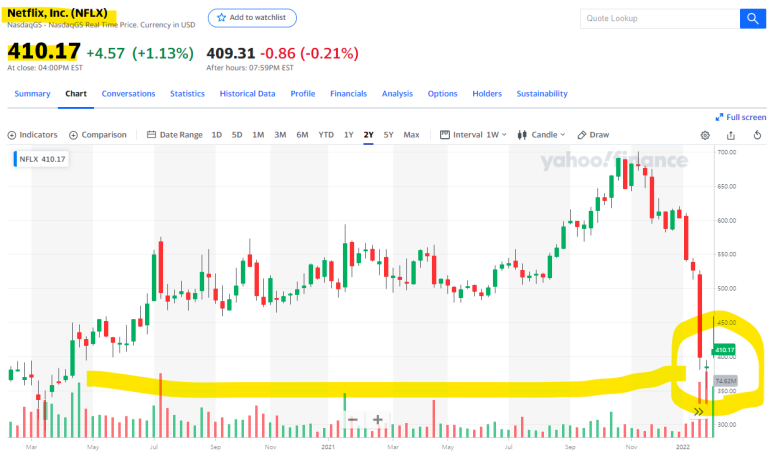Click the star on Add to watchlist
The height and width of the screenshot is (456, 773).
[x=221, y=18]
